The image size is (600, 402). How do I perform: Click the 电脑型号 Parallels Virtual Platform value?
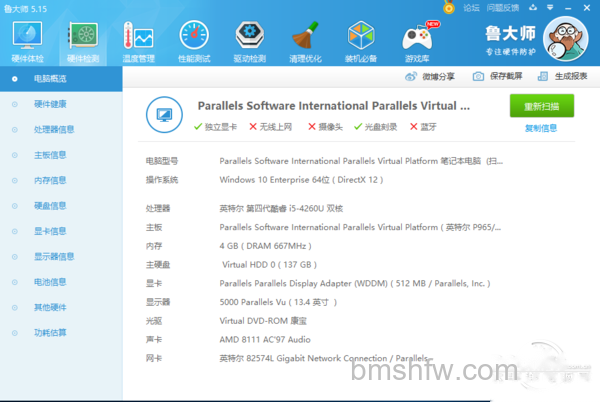click(x=361, y=161)
